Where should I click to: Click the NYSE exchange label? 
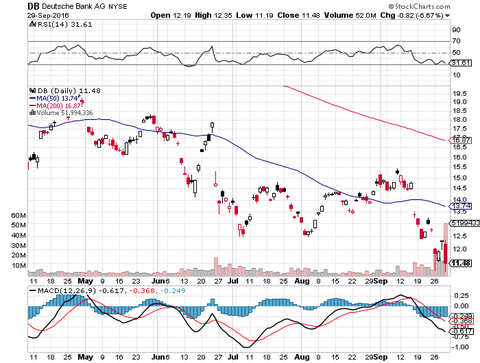118,7
